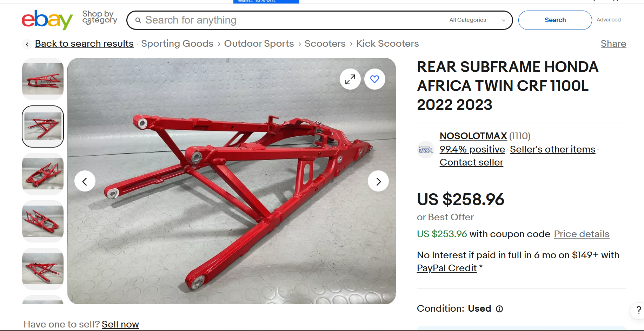Screen dimensions: 644x331
Task: Open the help question mark bubble
Action: tap(638, 310)
